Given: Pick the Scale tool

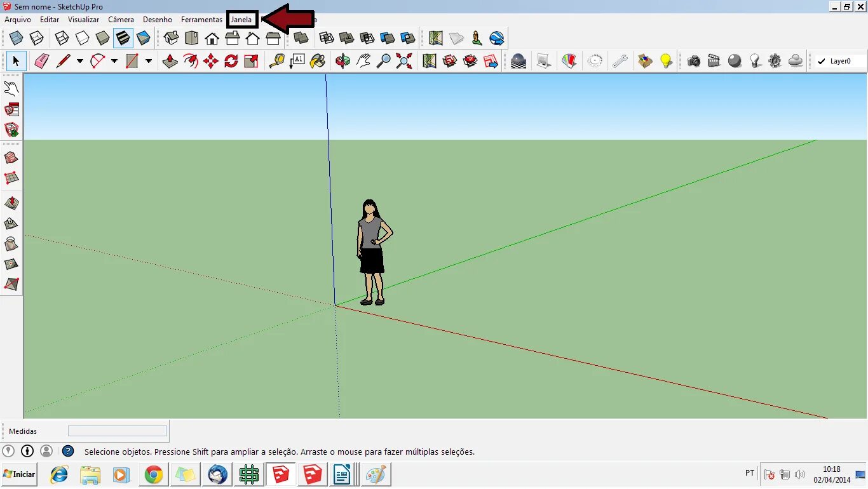Looking at the screenshot, I should tap(251, 61).
